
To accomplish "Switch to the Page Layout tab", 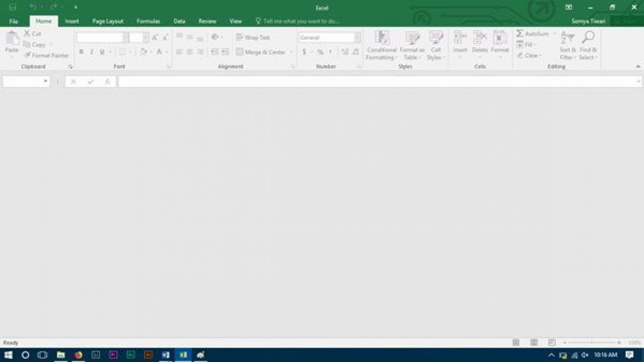I will tap(108, 21).
